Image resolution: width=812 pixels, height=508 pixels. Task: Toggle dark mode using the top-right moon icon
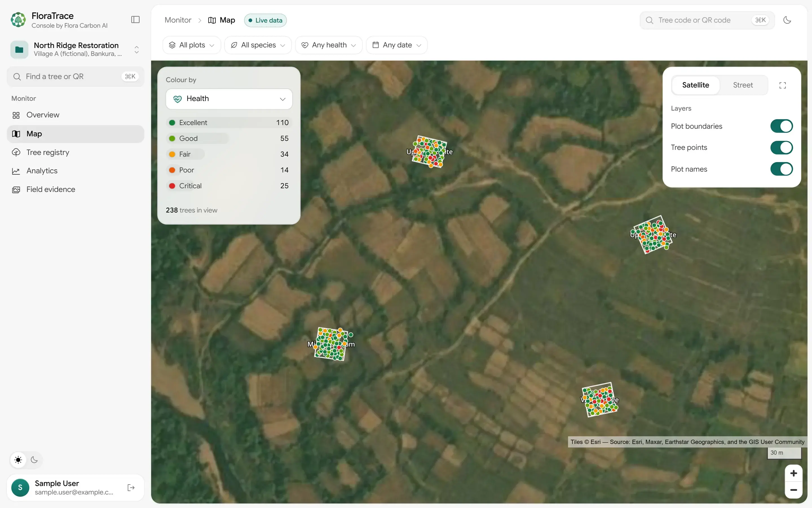pyautogui.click(x=787, y=20)
